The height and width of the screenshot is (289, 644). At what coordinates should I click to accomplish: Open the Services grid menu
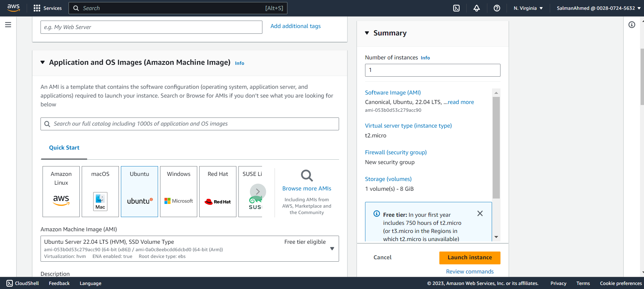[x=48, y=8]
